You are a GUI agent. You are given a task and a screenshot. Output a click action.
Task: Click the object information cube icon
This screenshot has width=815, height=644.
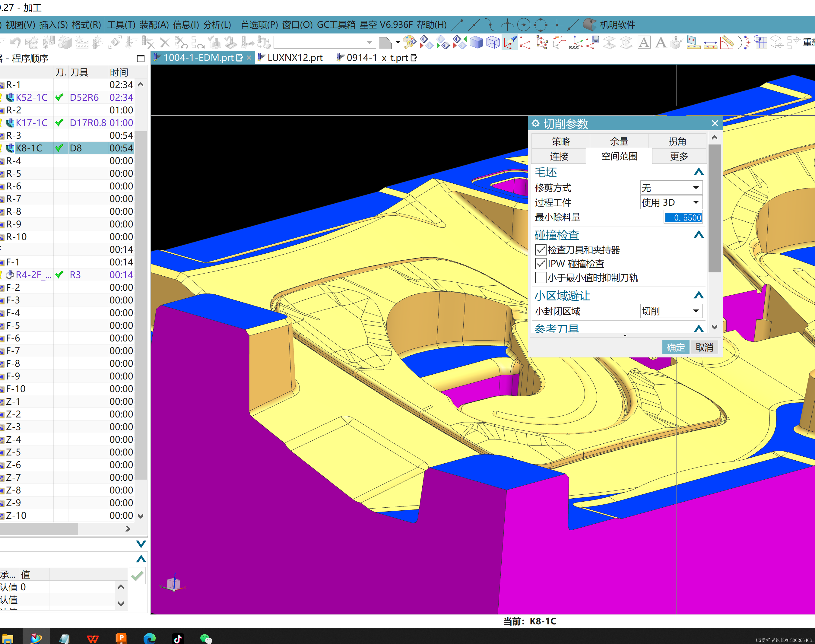(x=677, y=42)
